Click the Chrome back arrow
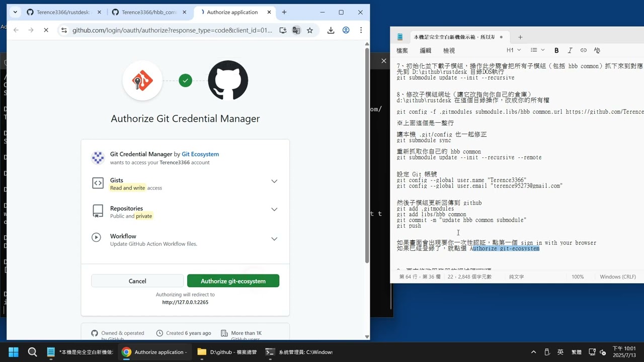The height and width of the screenshot is (362, 644). tap(16, 30)
